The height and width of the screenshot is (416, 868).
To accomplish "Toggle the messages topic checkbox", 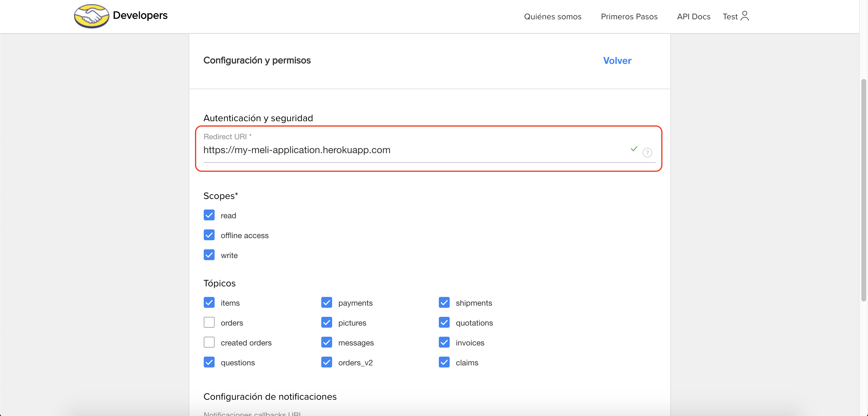I will 326,342.
